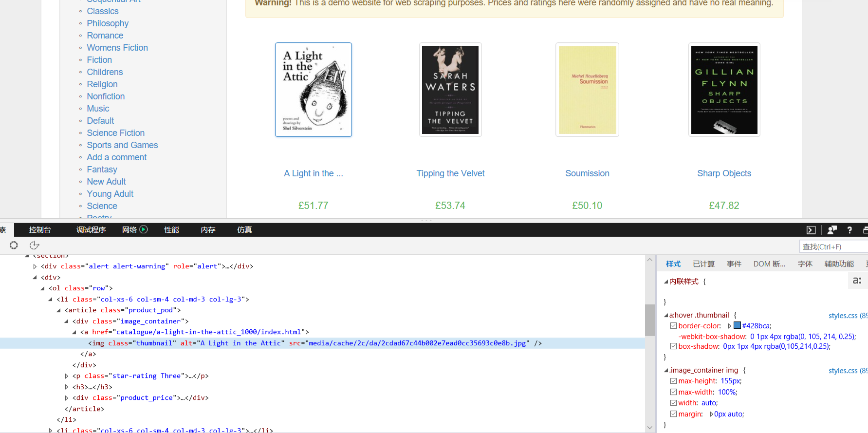Select the img class="thumbnail" DOM row
The width and height of the screenshot is (868, 433).
point(322,343)
